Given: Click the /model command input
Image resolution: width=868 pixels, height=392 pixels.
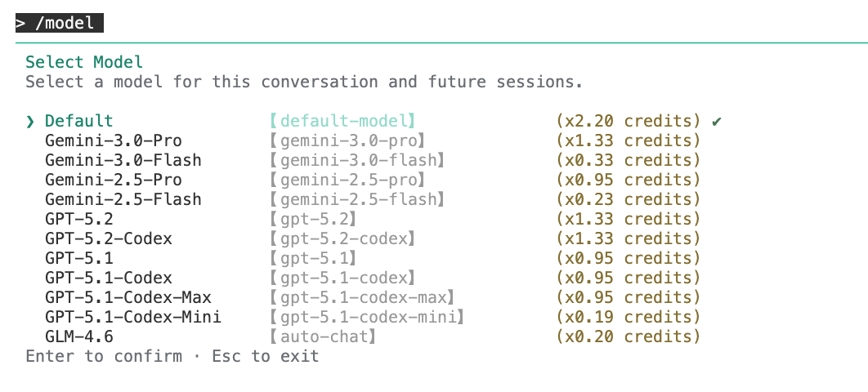Looking at the screenshot, I should (59, 23).
